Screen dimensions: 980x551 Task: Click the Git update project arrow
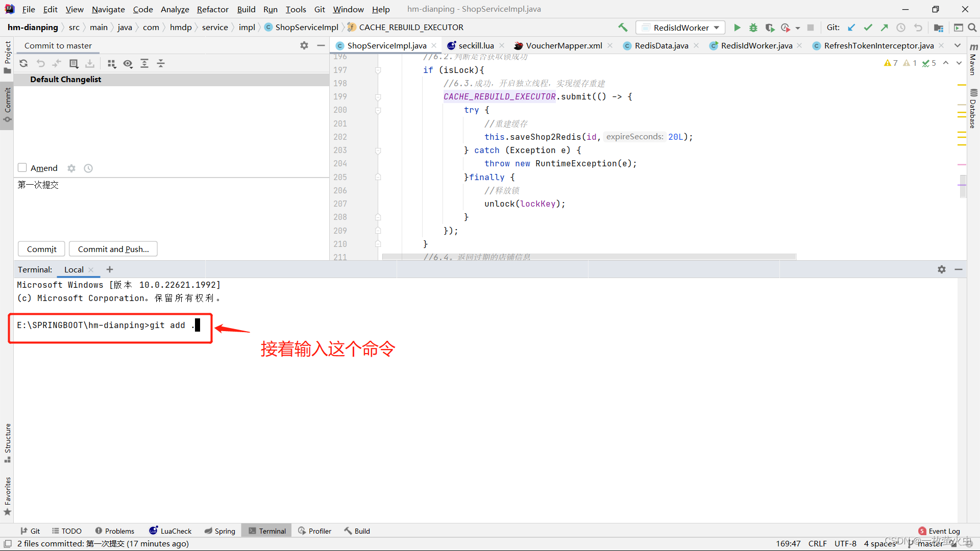click(851, 28)
